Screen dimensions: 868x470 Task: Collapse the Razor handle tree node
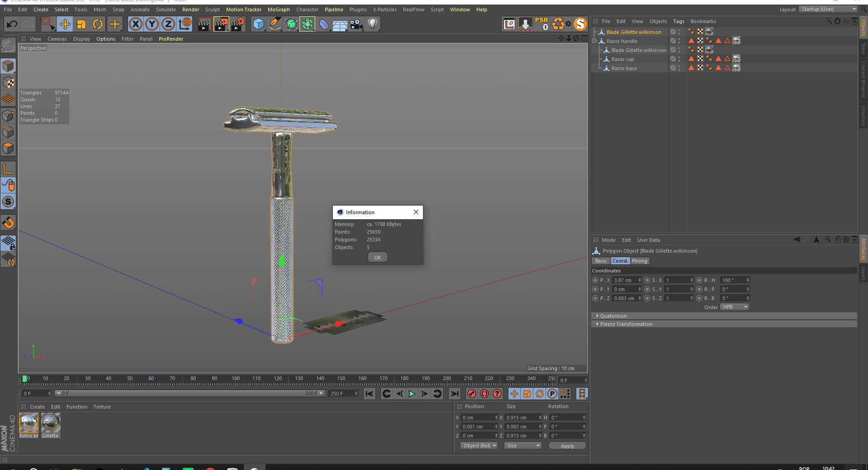coord(595,41)
